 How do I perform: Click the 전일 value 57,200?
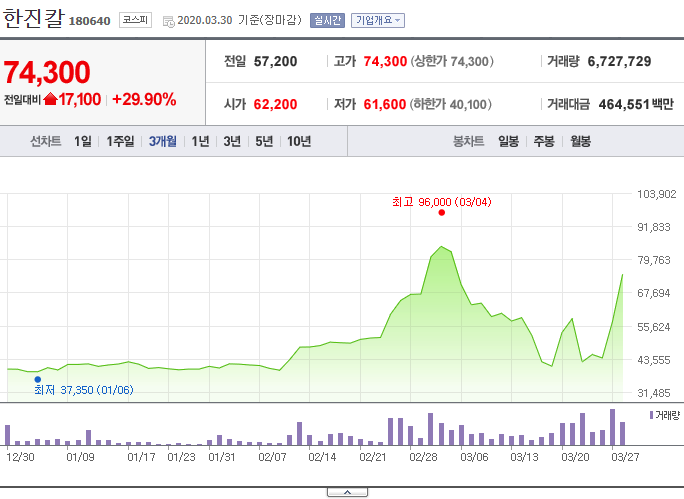pyautogui.click(x=275, y=62)
